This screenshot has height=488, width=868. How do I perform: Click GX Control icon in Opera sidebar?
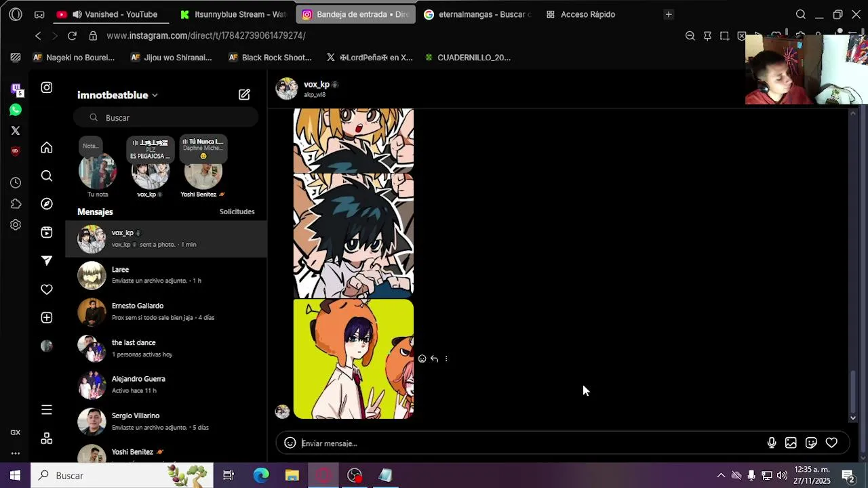(15, 432)
